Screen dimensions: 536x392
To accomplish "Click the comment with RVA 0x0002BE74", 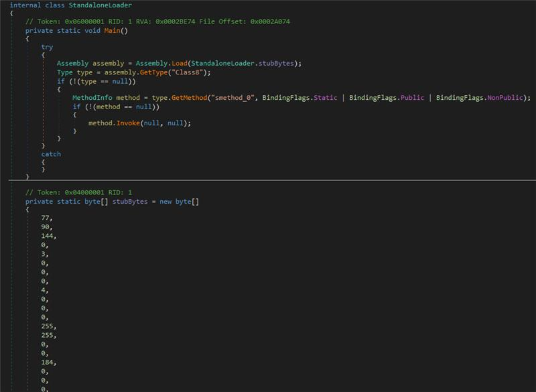I will pos(157,21).
